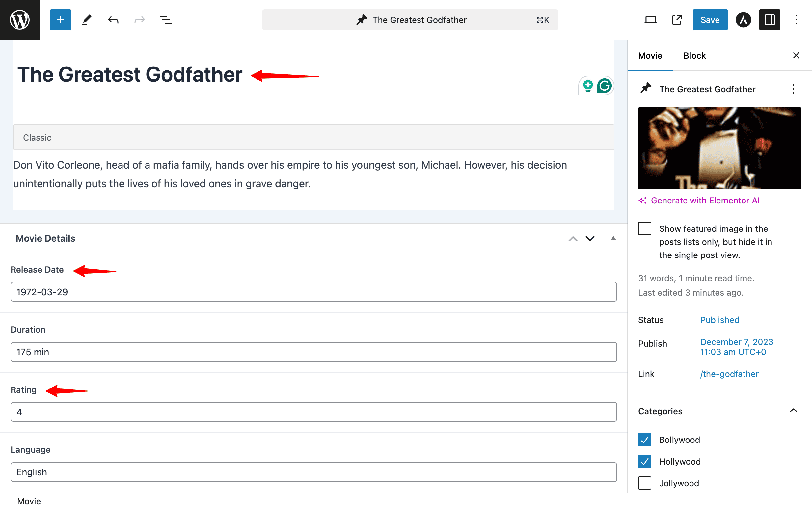Expand the Categories section
Screen dimensions: 812x509
(x=793, y=410)
